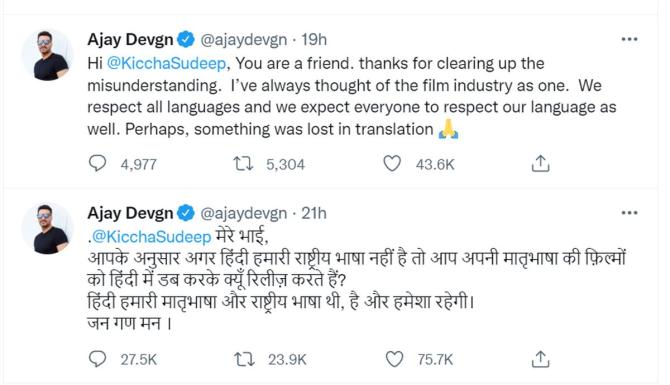Click verified badge on the second tweet
Viewport: 670px width, 385px height.
click(x=186, y=213)
